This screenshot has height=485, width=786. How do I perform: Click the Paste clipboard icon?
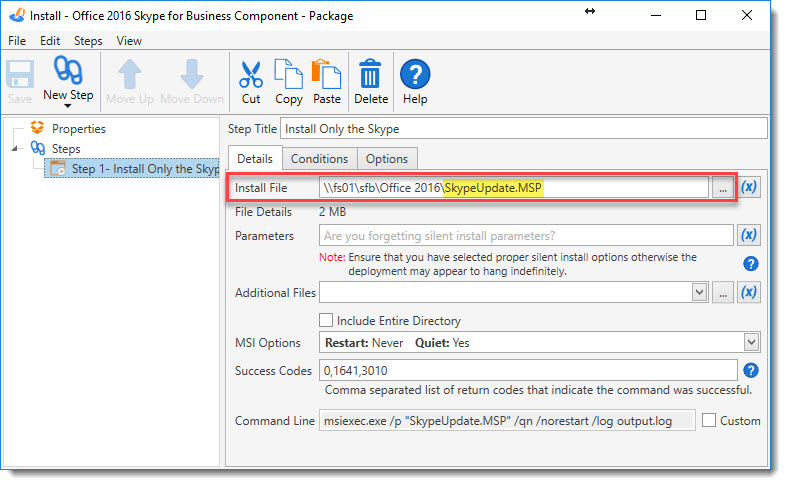(x=326, y=74)
